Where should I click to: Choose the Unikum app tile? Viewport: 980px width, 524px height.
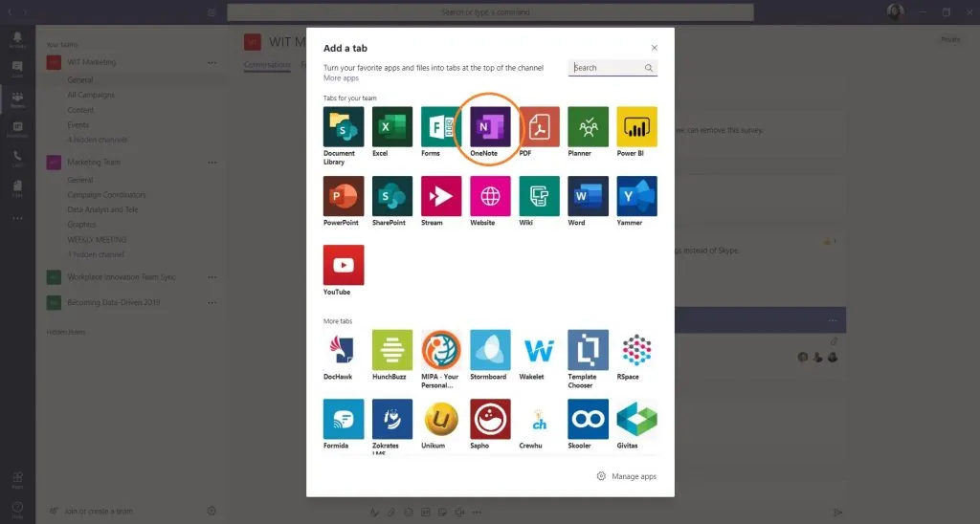click(440, 419)
